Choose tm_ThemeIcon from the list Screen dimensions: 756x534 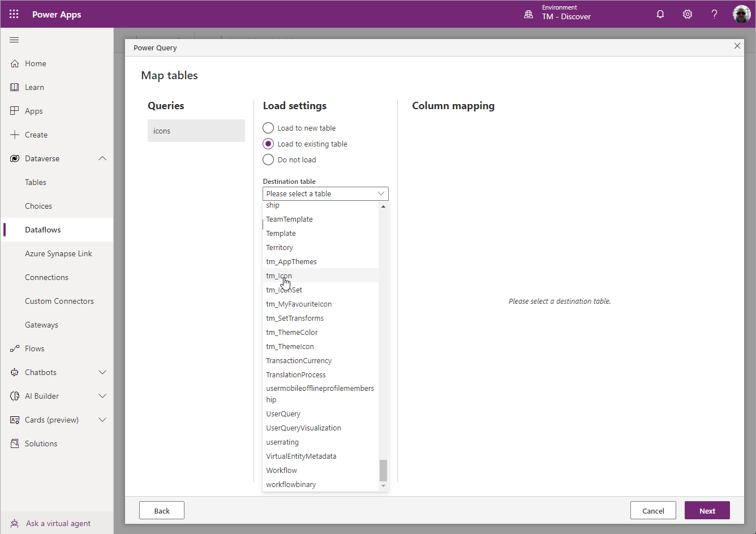(x=321, y=346)
